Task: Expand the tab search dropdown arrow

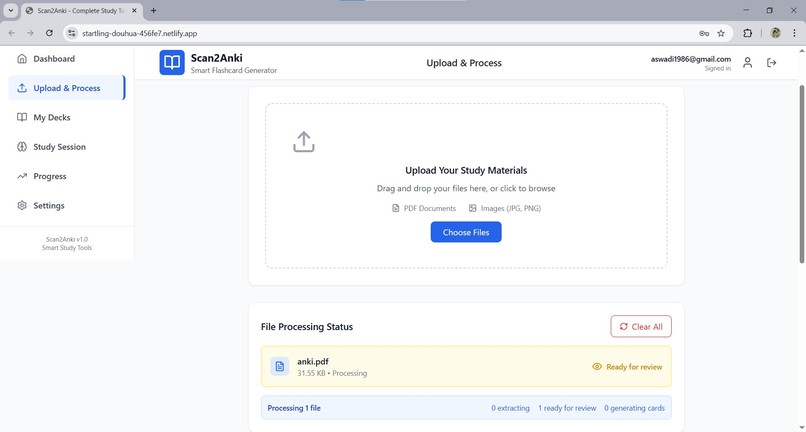Action: [x=10, y=10]
